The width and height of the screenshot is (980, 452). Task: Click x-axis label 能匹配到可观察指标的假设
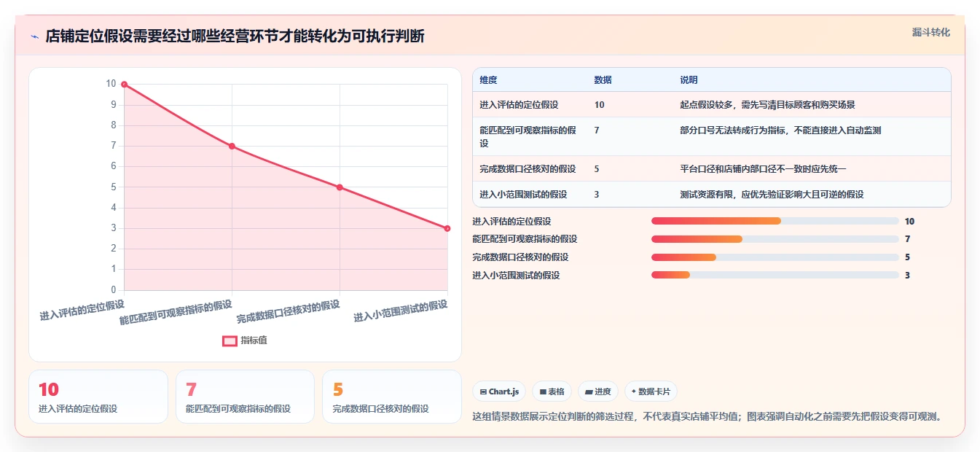pos(176,312)
